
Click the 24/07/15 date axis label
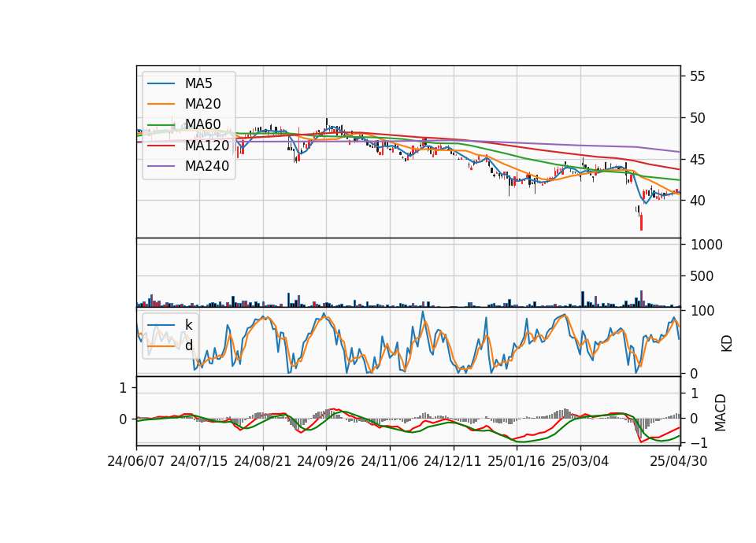[198, 461]
